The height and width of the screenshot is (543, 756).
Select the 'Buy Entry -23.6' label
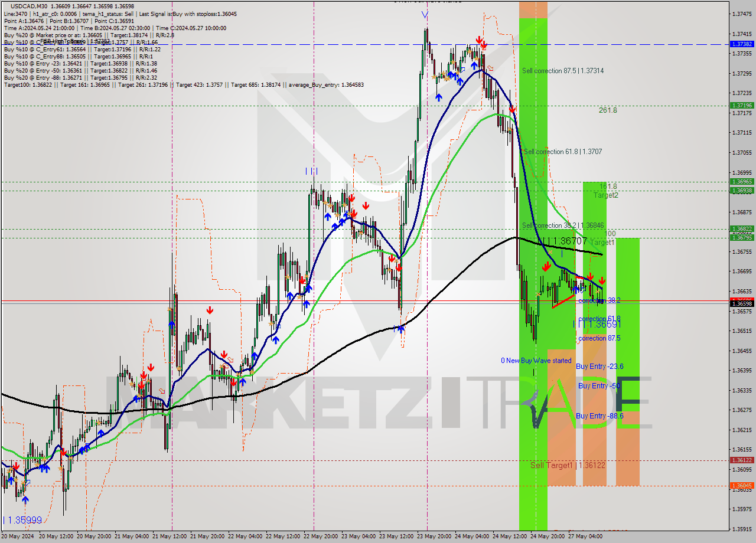point(599,367)
